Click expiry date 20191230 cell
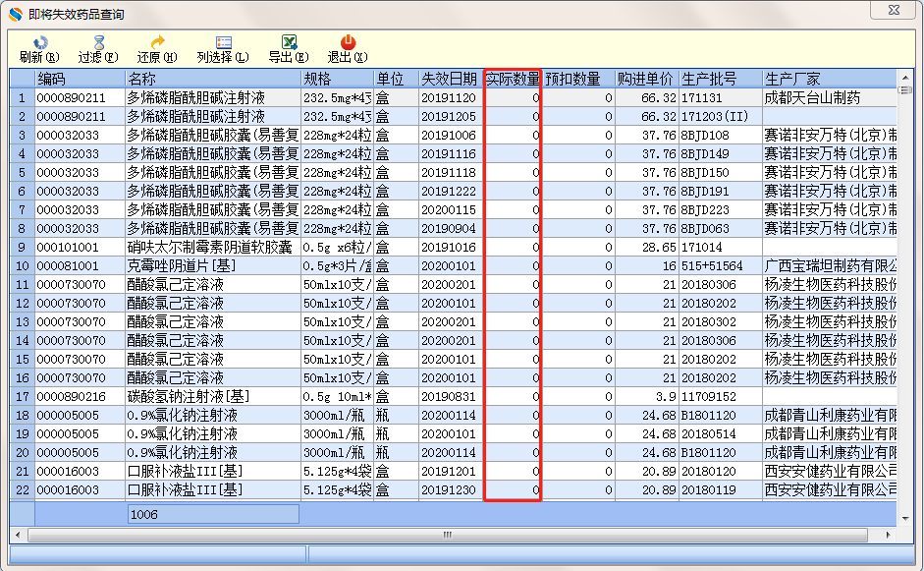This screenshot has height=571, width=924. click(x=451, y=490)
